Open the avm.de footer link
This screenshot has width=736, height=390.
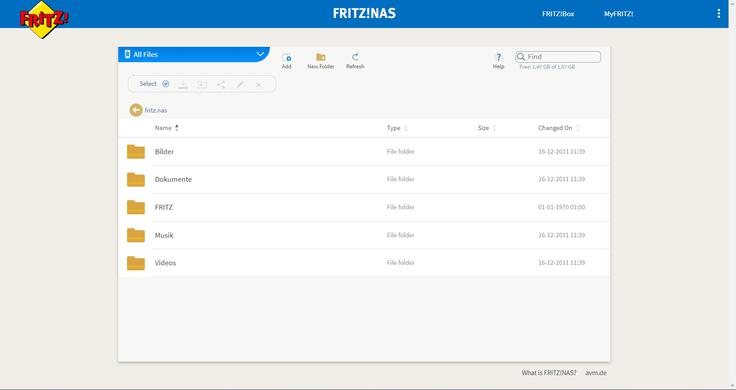(x=596, y=373)
